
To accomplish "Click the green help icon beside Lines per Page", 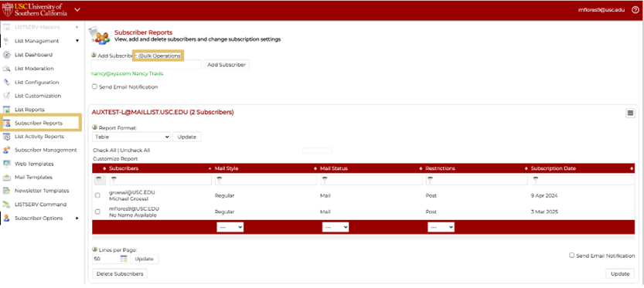I will click(95, 249).
